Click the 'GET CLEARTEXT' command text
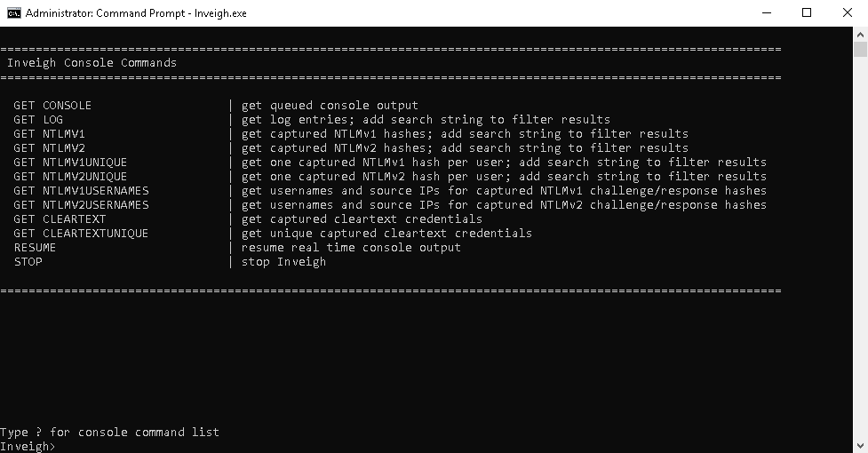Image resolution: width=868 pixels, height=453 pixels. 60,219
